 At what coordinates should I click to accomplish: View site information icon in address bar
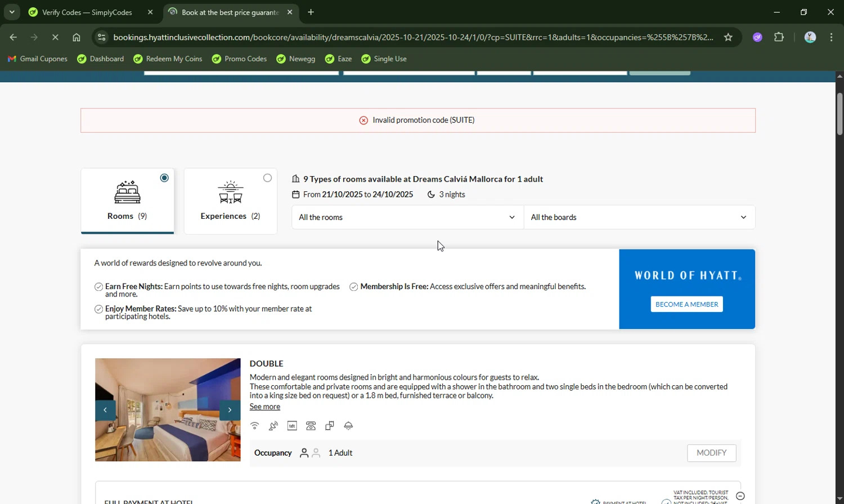101,37
